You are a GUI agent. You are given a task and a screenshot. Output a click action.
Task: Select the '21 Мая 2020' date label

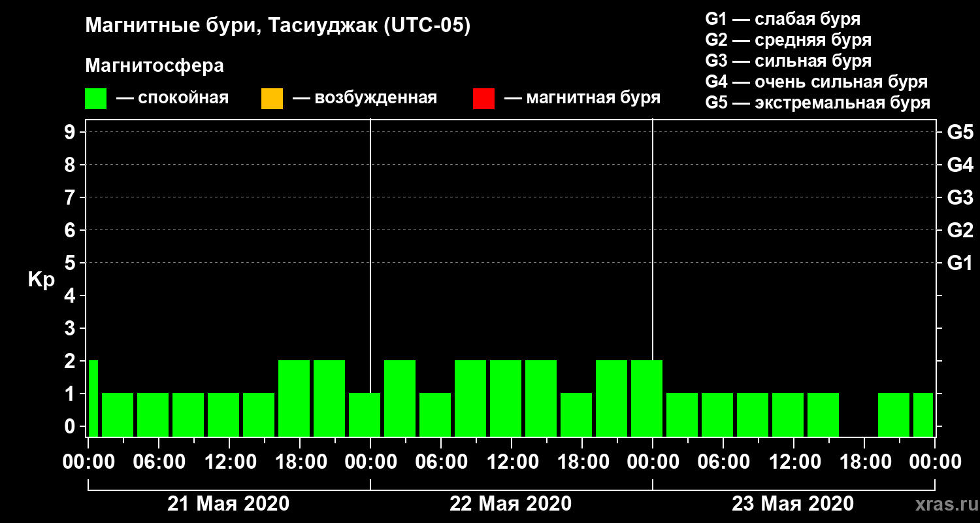[x=228, y=504]
